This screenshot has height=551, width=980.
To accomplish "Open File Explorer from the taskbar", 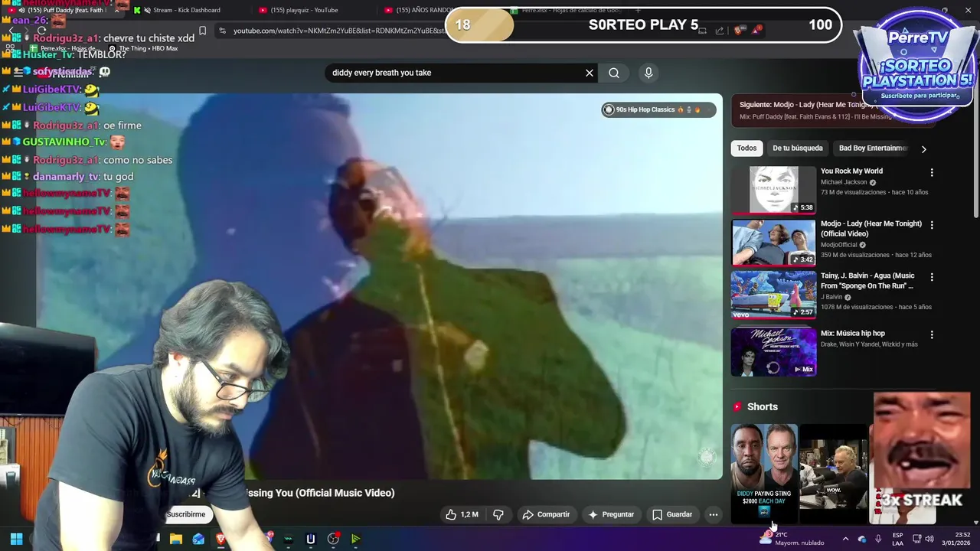I will pyautogui.click(x=175, y=539).
